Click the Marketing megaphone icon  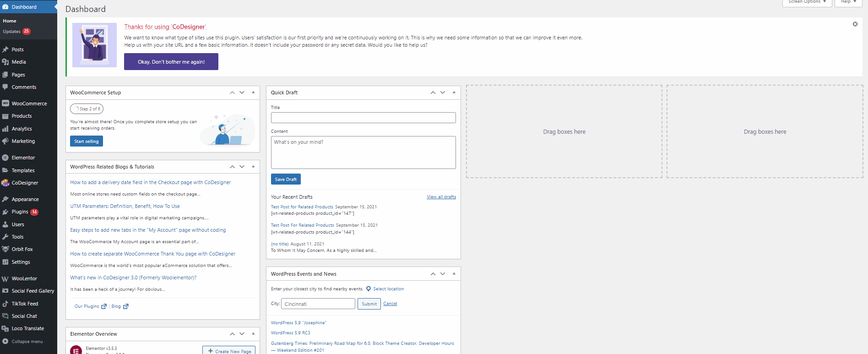point(5,141)
